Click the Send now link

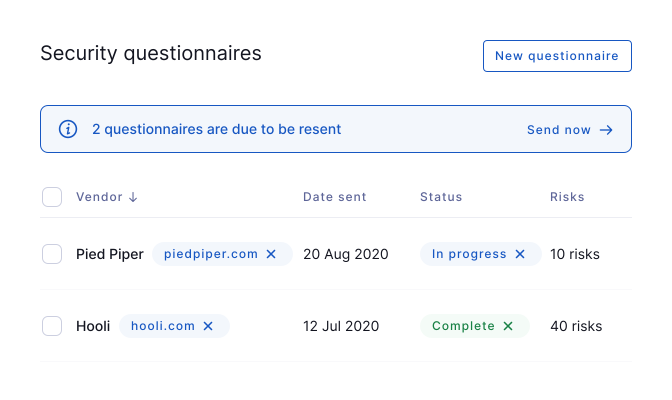559,130
